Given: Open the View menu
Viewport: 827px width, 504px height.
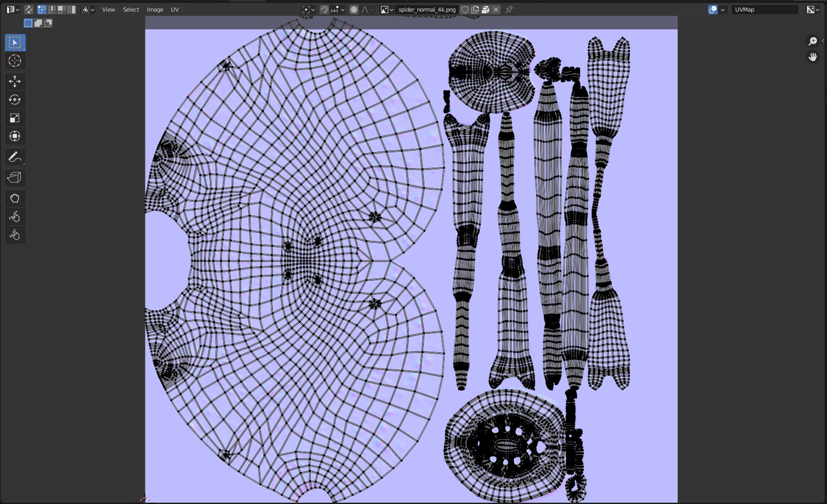Looking at the screenshot, I should pyautogui.click(x=108, y=9).
